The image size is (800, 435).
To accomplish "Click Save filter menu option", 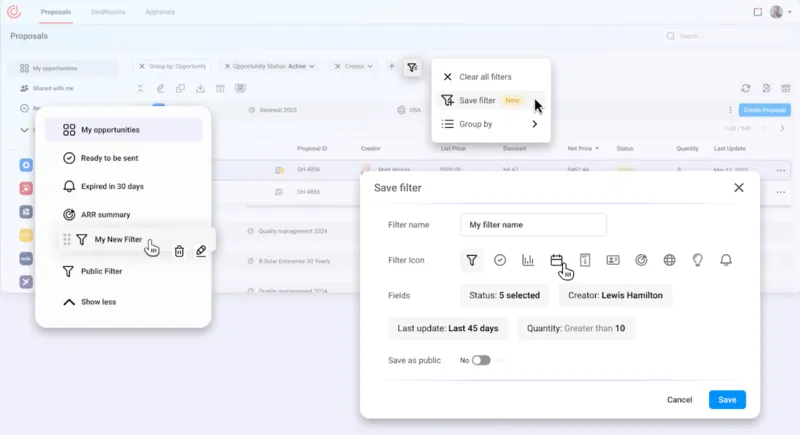I will (477, 101).
